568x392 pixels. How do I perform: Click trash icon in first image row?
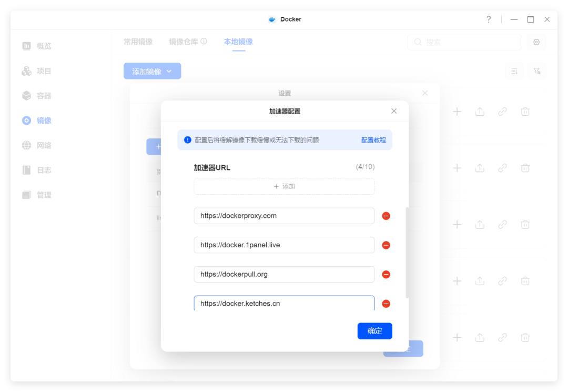[x=525, y=112]
